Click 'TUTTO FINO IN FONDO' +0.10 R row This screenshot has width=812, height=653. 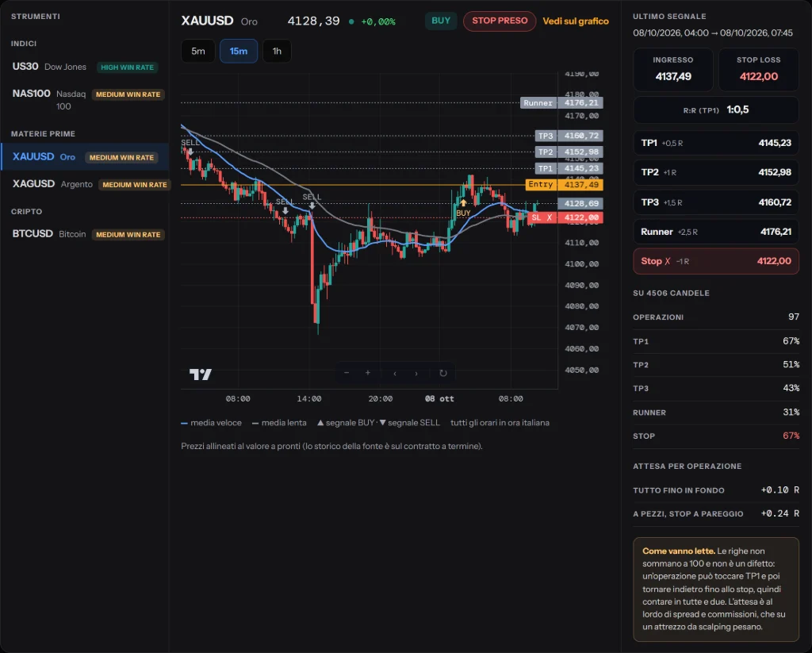pyautogui.click(x=716, y=490)
